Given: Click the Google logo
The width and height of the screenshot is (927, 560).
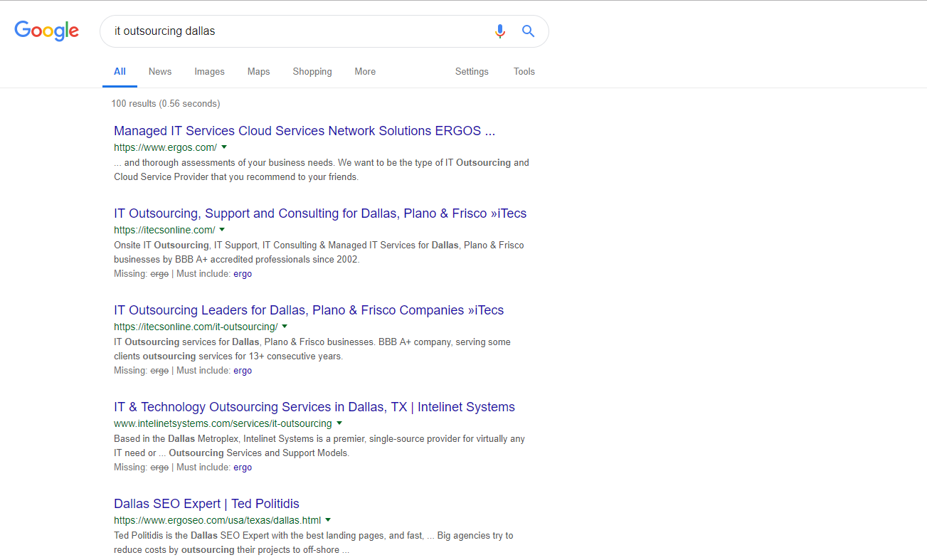Looking at the screenshot, I should pyautogui.click(x=47, y=31).
